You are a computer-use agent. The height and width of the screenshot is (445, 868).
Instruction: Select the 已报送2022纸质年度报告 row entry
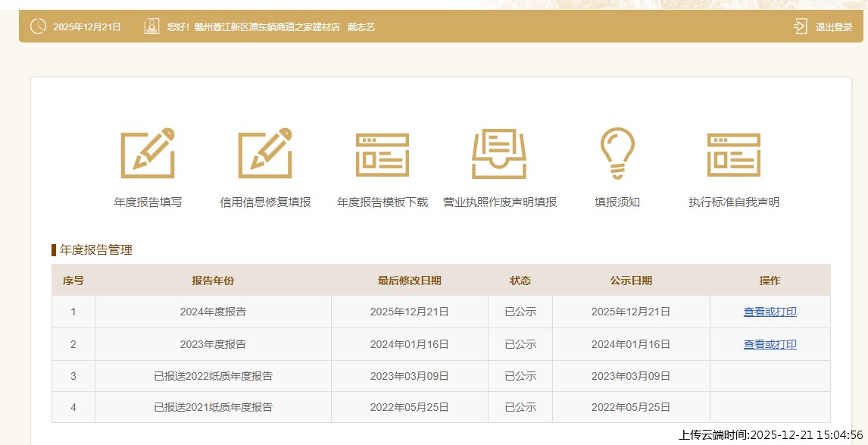tap(213, 376)
